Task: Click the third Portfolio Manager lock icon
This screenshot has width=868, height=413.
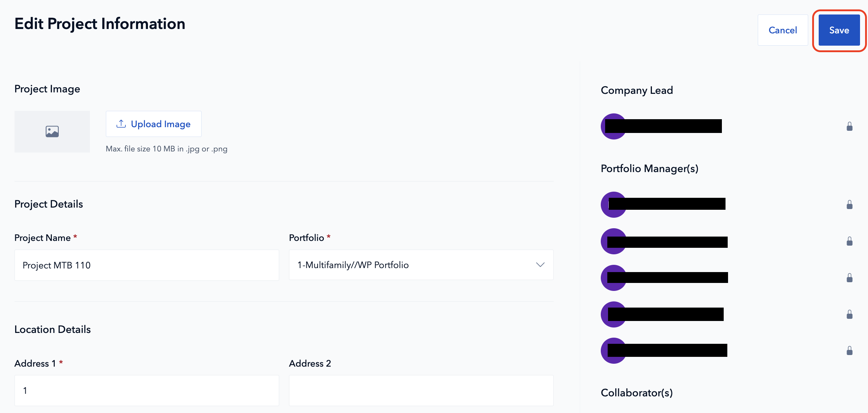Action: (850, 278)
